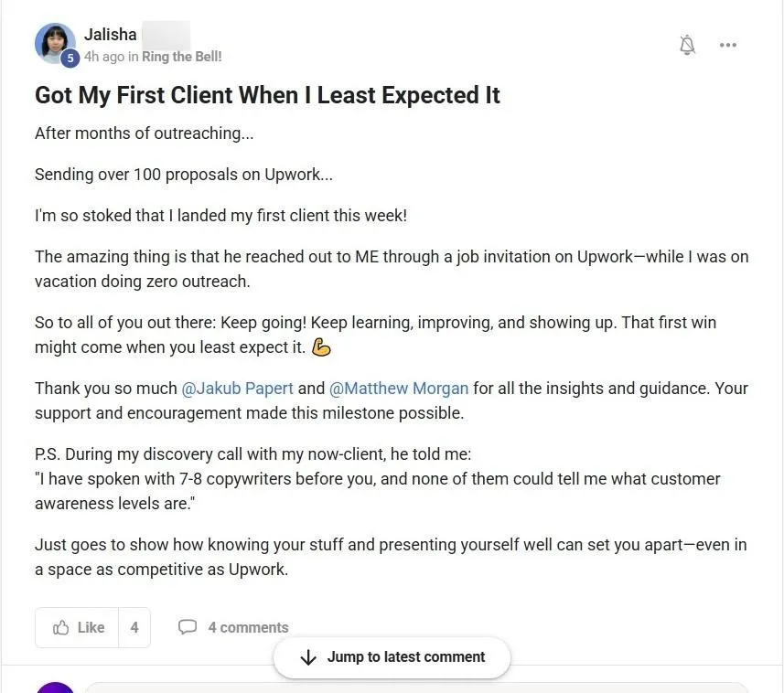Click the 4h ago timestamp
The width and height of the screenshot is (784, 693).
[104, 57]
